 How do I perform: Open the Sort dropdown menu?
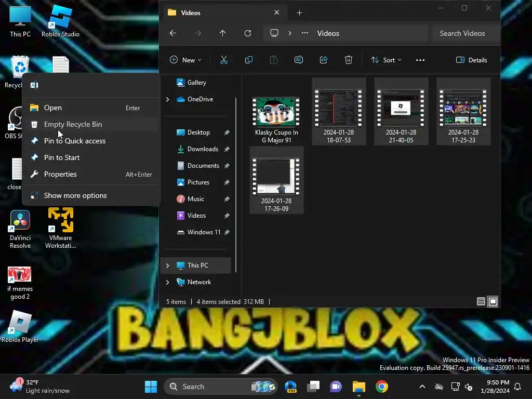click(386, 60)
